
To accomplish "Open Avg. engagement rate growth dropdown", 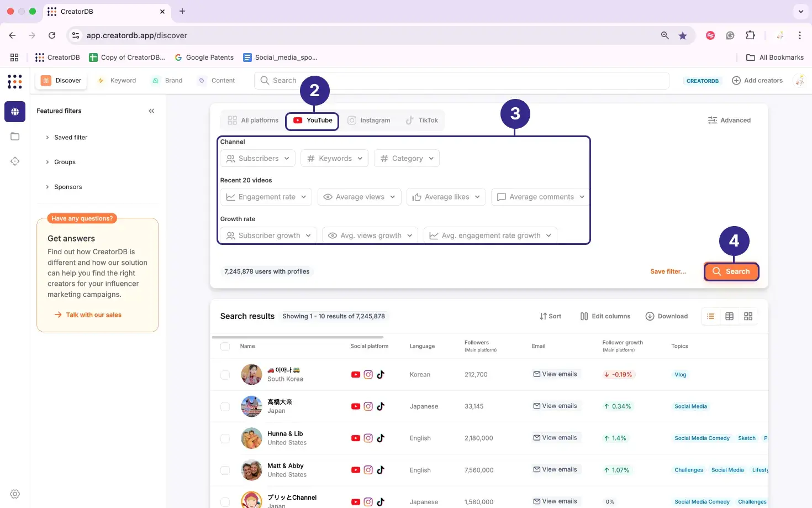I will point(491,235).
